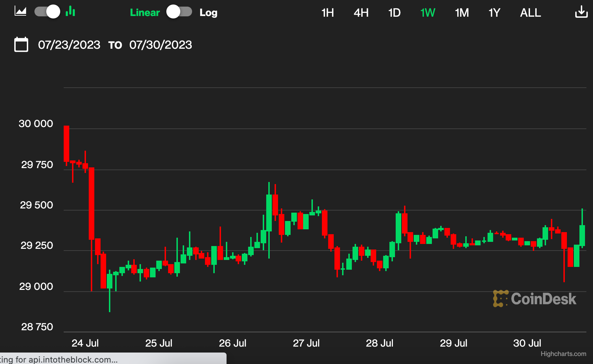This screenshot has height=364, width=593.
Task: Click the 28 Jul date axis label
Action: (x=380, y=343)
